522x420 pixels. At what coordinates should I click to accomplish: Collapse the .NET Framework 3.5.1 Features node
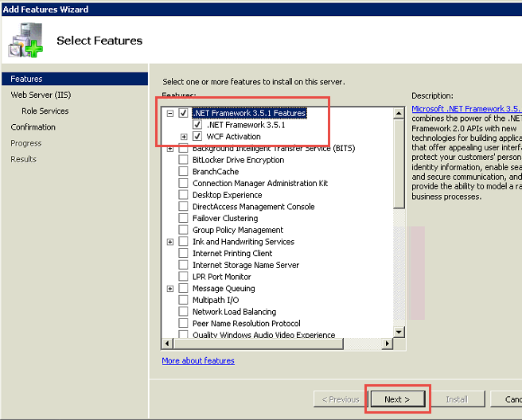tap(170, 114)
